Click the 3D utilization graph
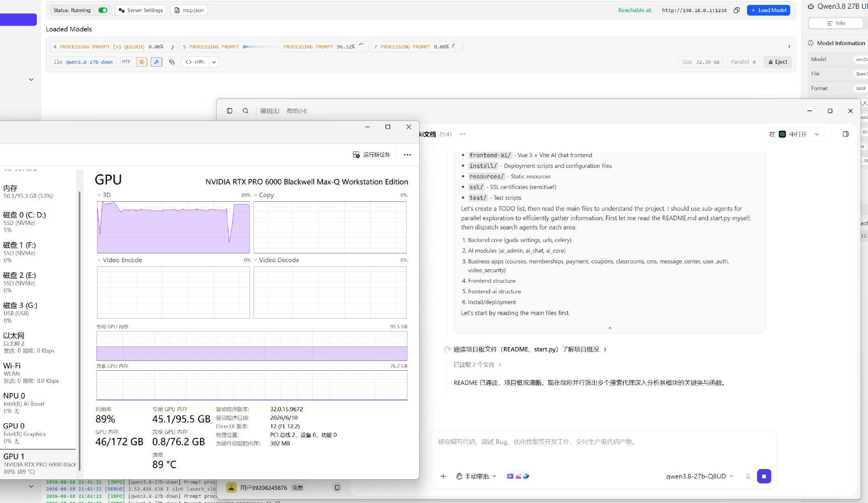 click(173, 227)
